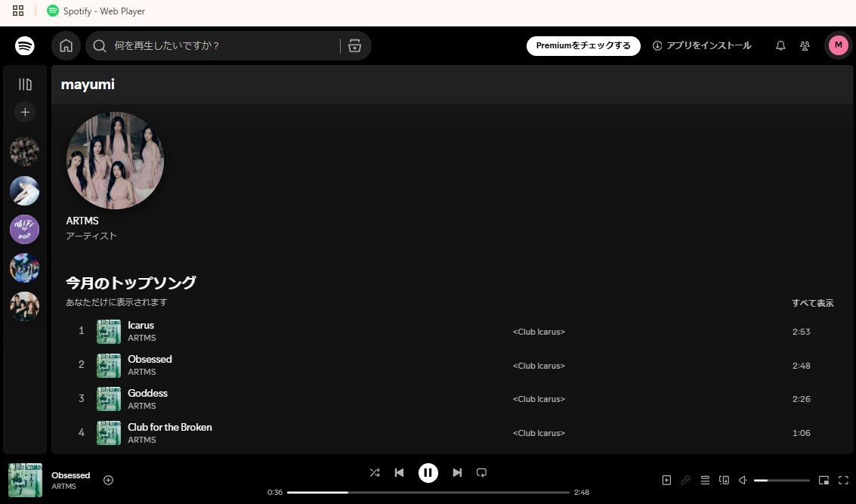This screenshot has height=504, width=856.
Task: Enter full screen mode icon
Action: click(x=843, y=480)
